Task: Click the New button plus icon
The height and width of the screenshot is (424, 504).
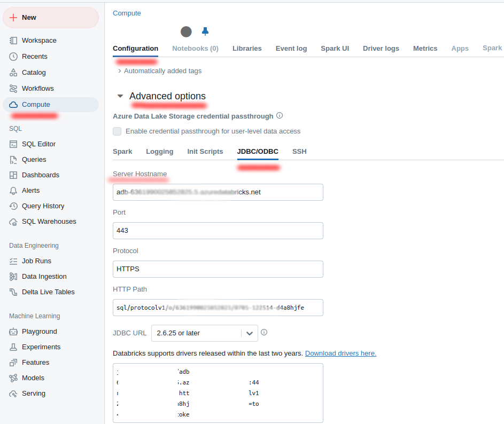Action: [x=13, y=17]
